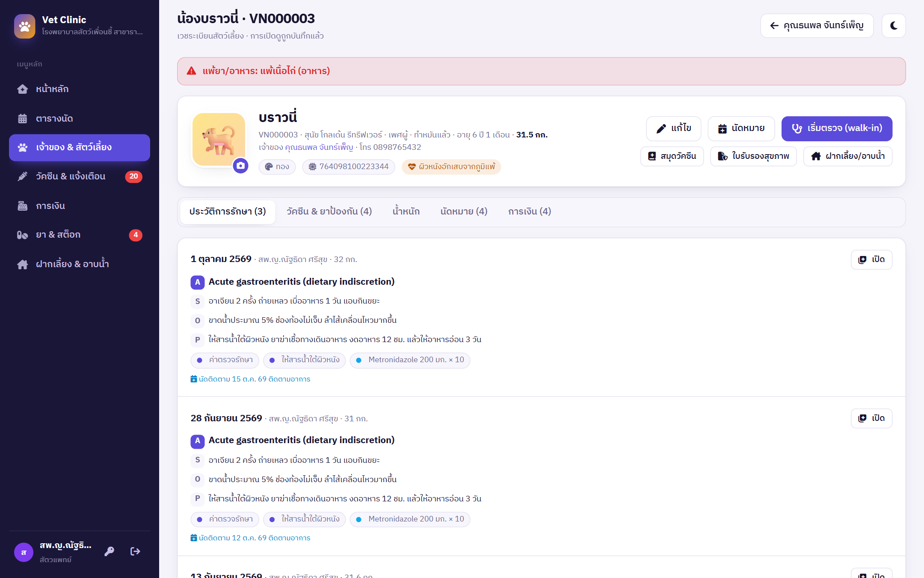Open ฝากเลี้ยง & อาบน้ำ sidebar item

[80, 264]
